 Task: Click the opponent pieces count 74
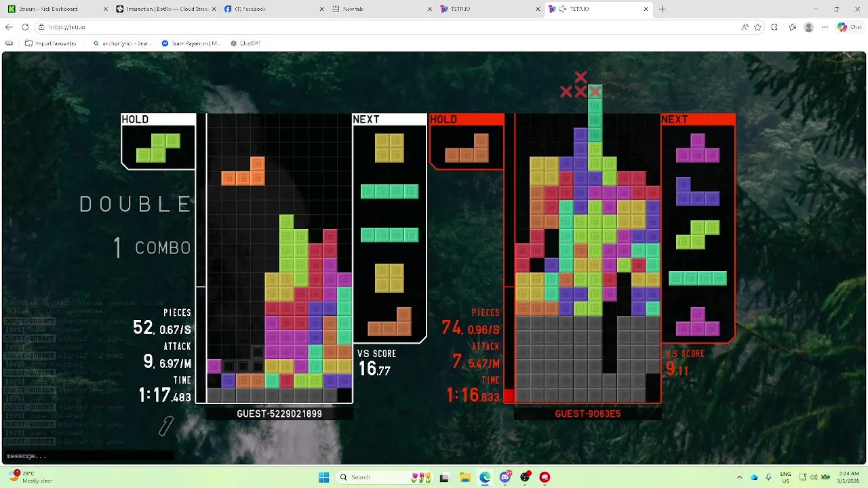(x=451, y=328)
